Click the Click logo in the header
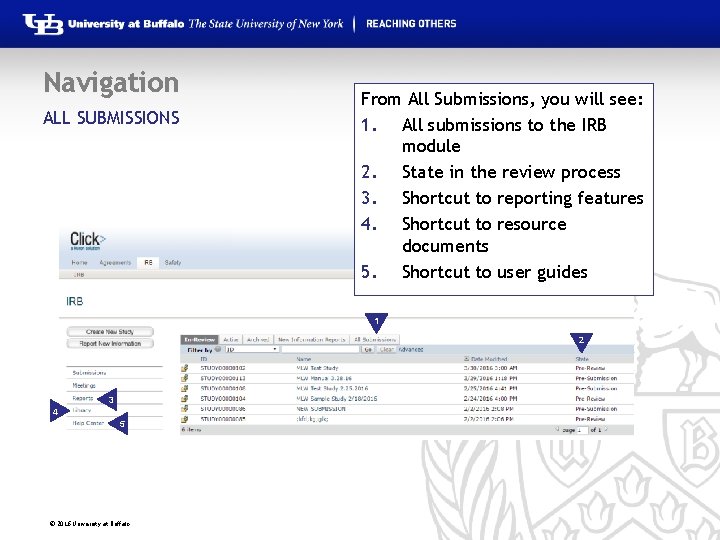Image resolution: width=720 pixels, height=540 pixels. (x=88, y=240)
